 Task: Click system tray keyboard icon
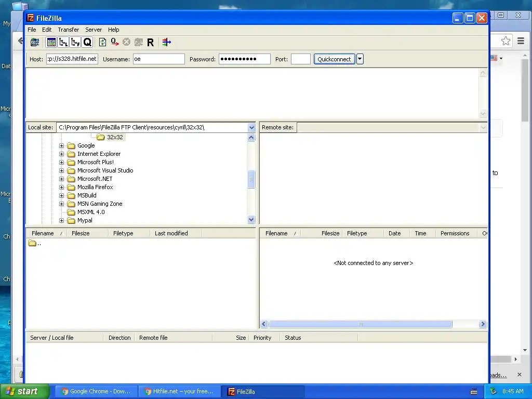click(x=474, y=392)
